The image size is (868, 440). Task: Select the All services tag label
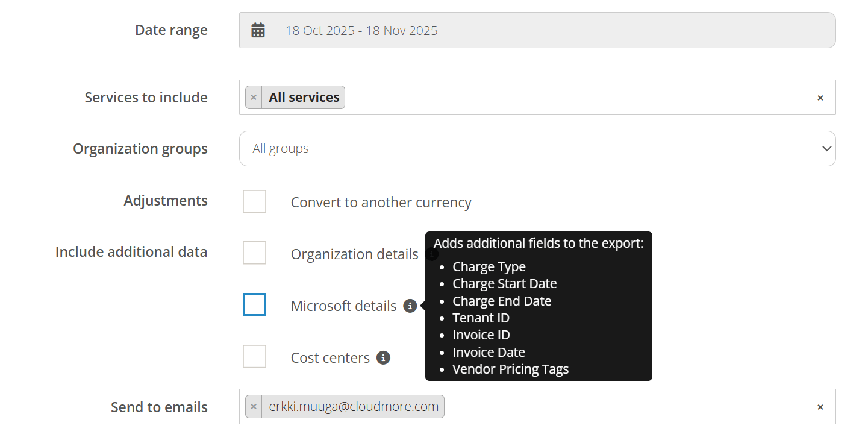tap(304, 97)
